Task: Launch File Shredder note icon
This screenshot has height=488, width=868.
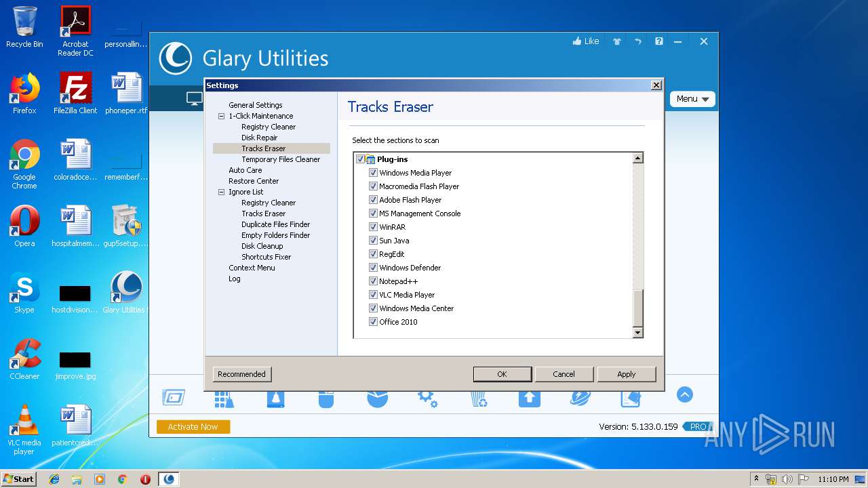Action: [x=631, y=398]
